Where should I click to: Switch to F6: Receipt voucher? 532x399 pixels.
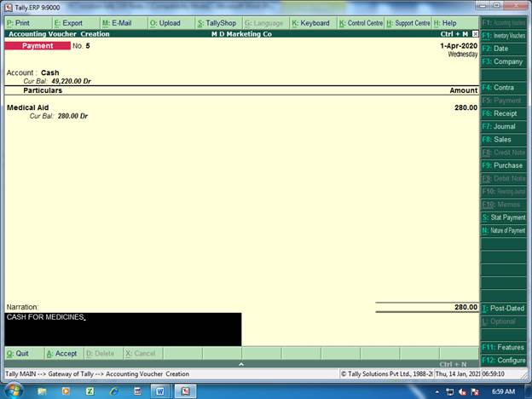coord(504,113)
